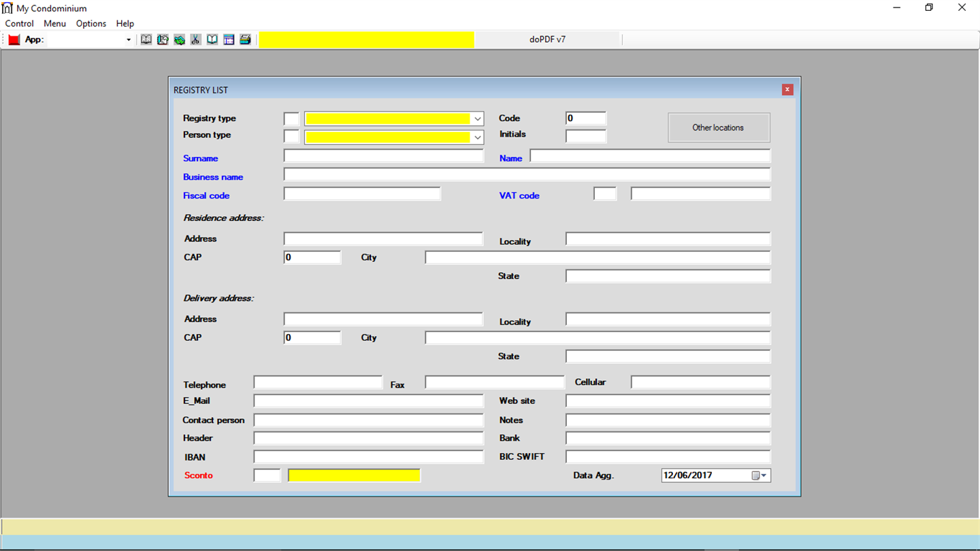This screenshot has width=980, height=551.
Task: Click the second toolbar icon with building
Action: coord(163,39)
